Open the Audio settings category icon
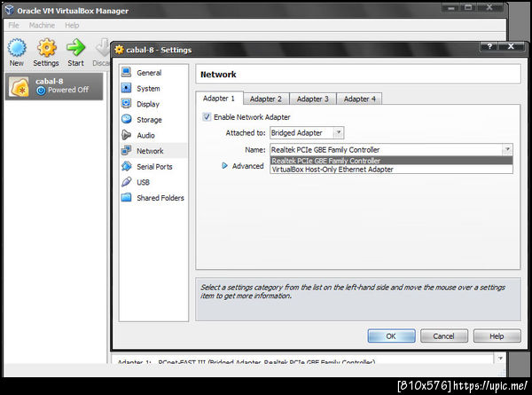Viewport: 532px width, 395px height. pos(127,135)
